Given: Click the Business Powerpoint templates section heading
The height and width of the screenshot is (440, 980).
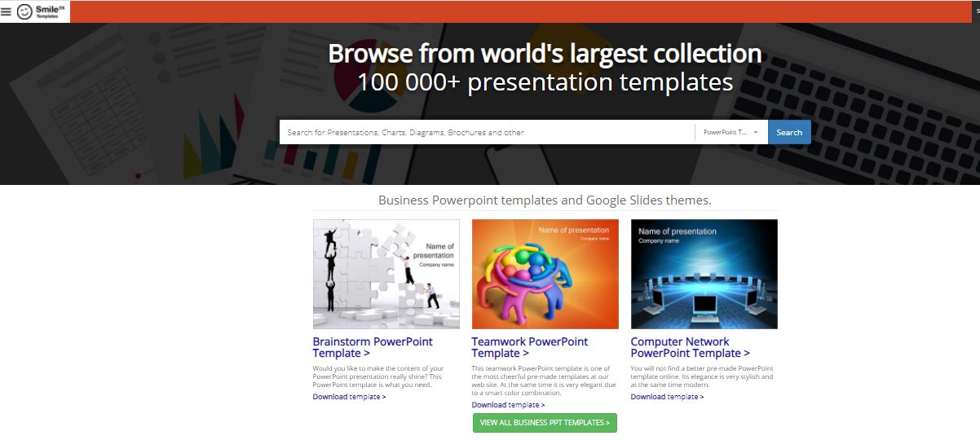Looking at the screenshot, I should tap(545, 200).
